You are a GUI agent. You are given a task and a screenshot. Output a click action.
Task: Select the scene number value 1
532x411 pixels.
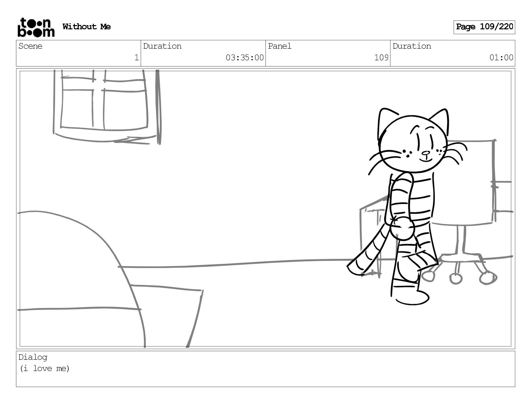tap(136, 58)
